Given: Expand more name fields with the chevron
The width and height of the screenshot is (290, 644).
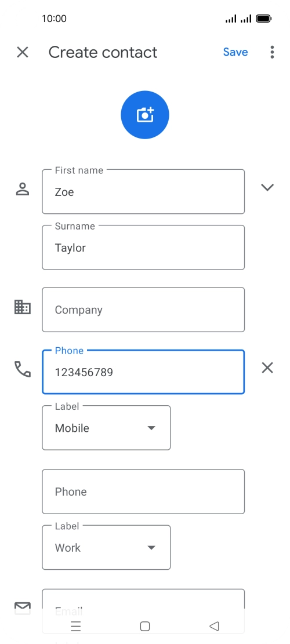Looking at the screenshot, I should point(267,188).
